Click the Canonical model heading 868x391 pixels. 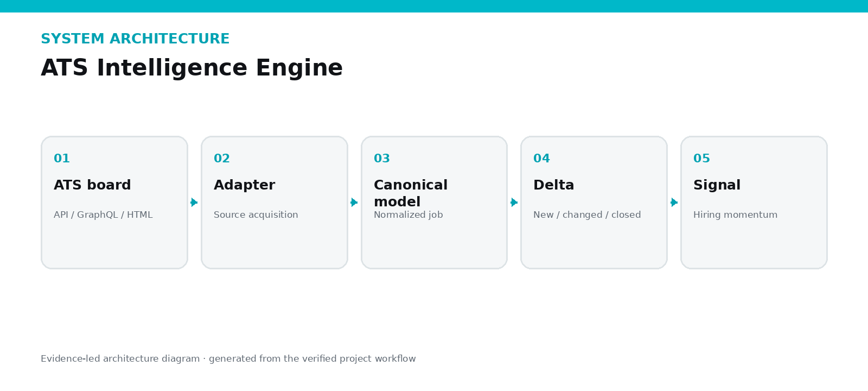[411, 193]
